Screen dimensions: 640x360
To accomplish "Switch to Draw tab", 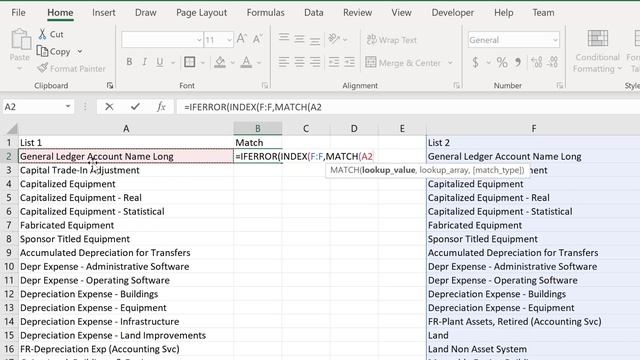I will tap(146, 13).
